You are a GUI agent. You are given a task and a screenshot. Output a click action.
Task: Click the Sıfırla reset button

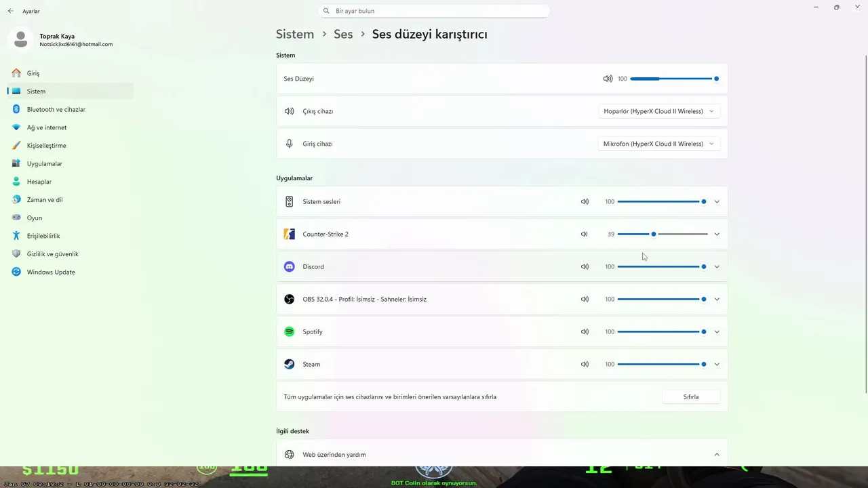(x=691, y=396)
